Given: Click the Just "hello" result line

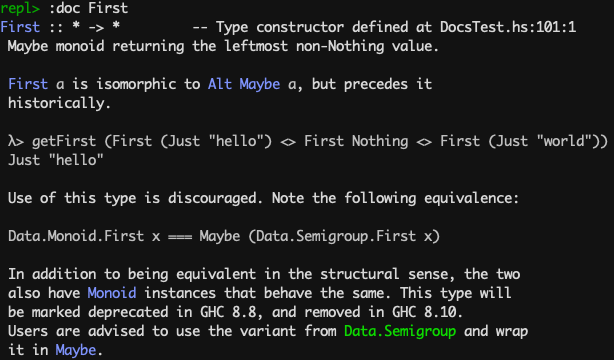Looking at the screenshot, I should click(56, 160).
